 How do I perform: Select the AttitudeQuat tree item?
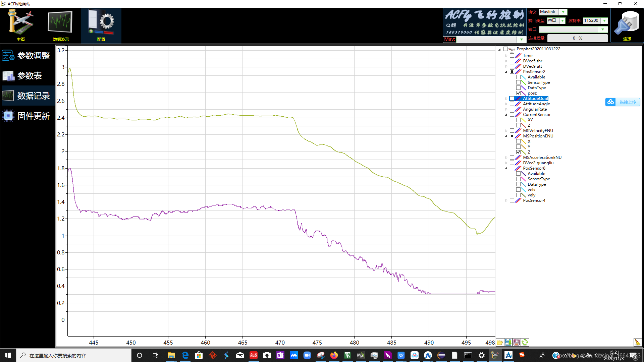[535, 99]
